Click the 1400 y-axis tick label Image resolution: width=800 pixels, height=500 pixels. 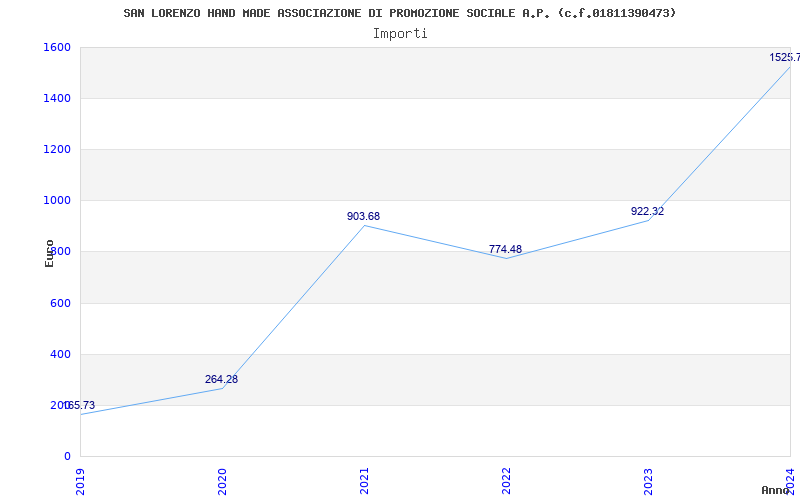point(58,98)
